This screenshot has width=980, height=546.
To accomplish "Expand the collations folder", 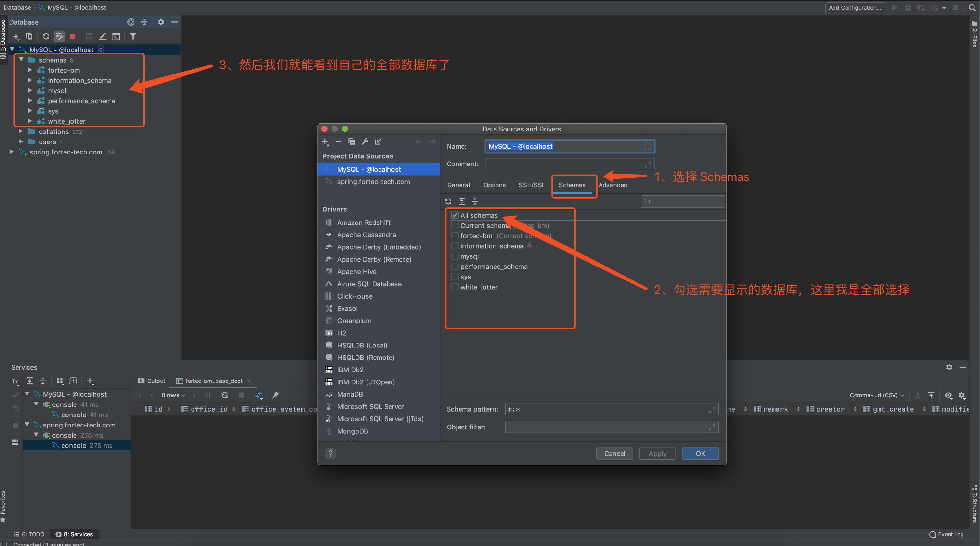I will [x=21, y=131].
